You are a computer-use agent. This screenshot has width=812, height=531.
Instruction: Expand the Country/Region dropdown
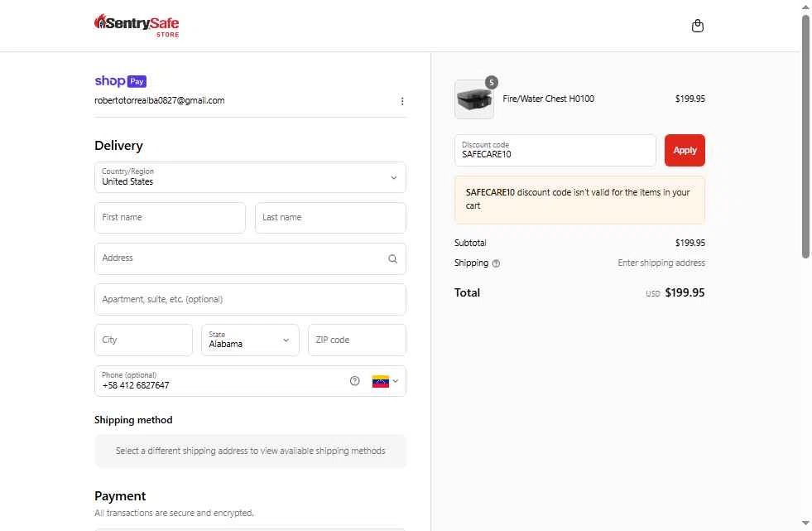point(250,177)
